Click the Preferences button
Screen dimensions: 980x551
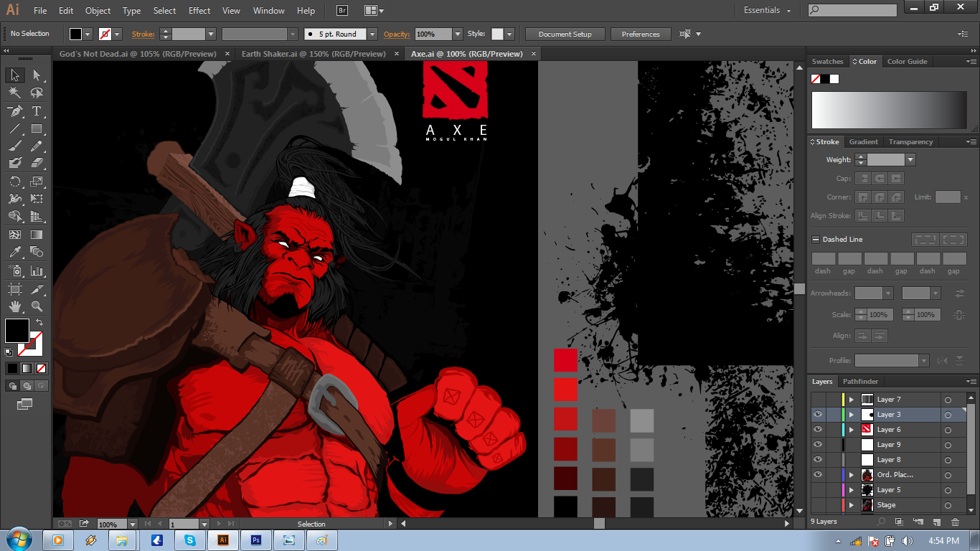(x=641, y=34)
